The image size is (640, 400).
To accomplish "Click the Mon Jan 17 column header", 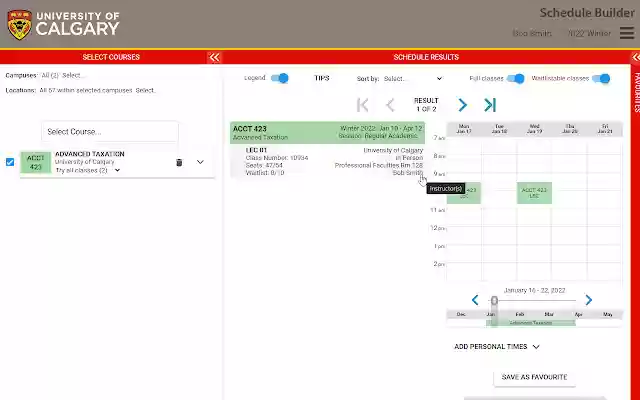I will point(464,129).
